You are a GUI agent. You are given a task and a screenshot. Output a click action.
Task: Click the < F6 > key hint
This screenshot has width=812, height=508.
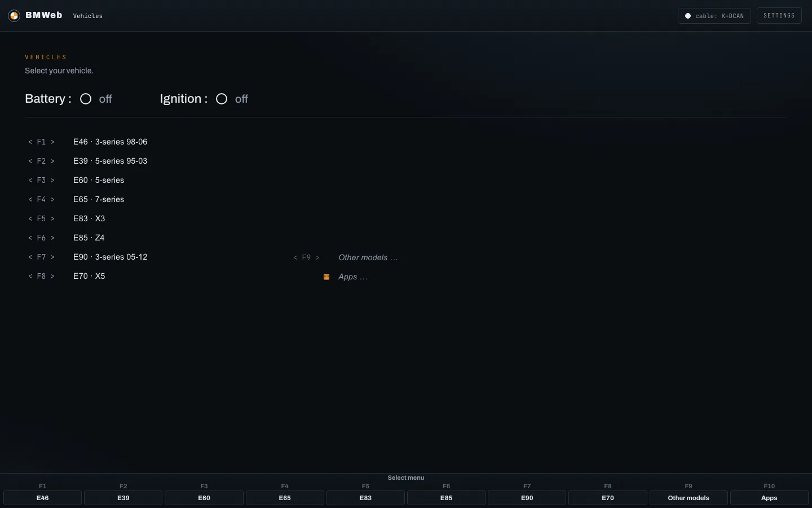coord(42,238)
